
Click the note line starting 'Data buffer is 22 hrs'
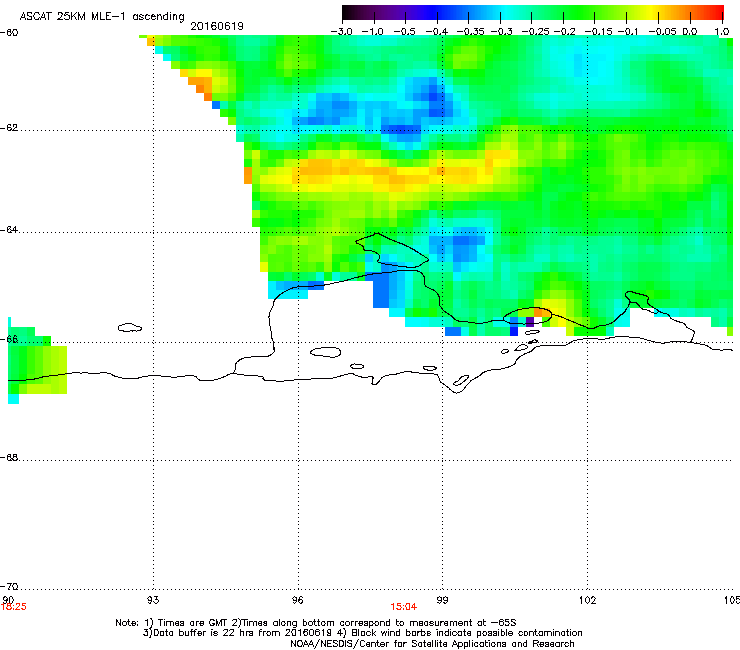point(362,633)
